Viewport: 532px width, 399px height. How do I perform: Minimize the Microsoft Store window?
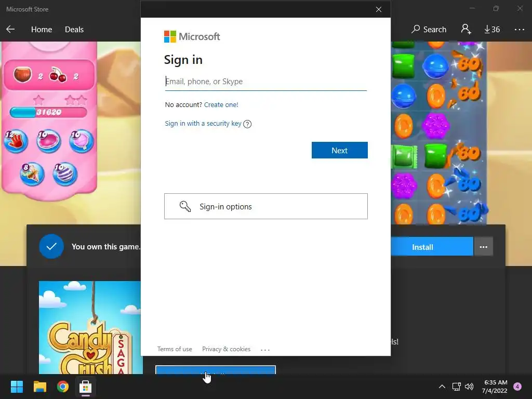(472, 8)
